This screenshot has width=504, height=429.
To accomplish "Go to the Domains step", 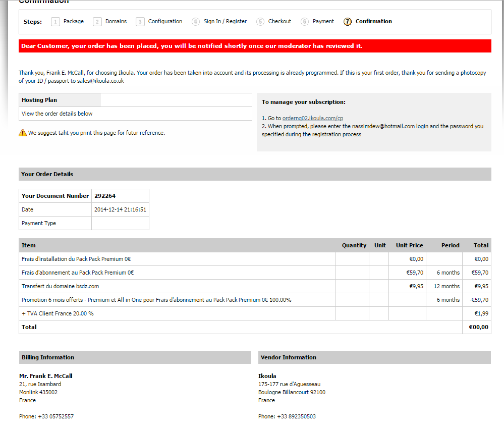I will pyautogui.click(x=116, y=21).
